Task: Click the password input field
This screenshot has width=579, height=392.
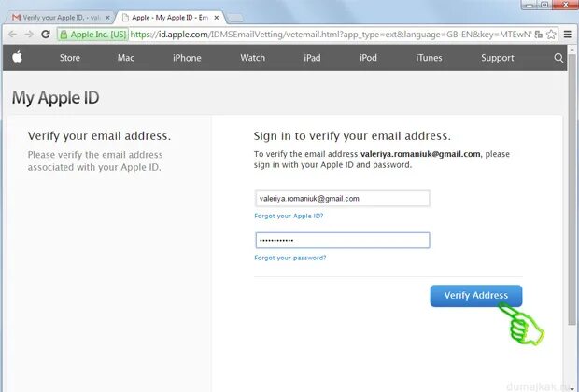Action: tap(343, 240)
